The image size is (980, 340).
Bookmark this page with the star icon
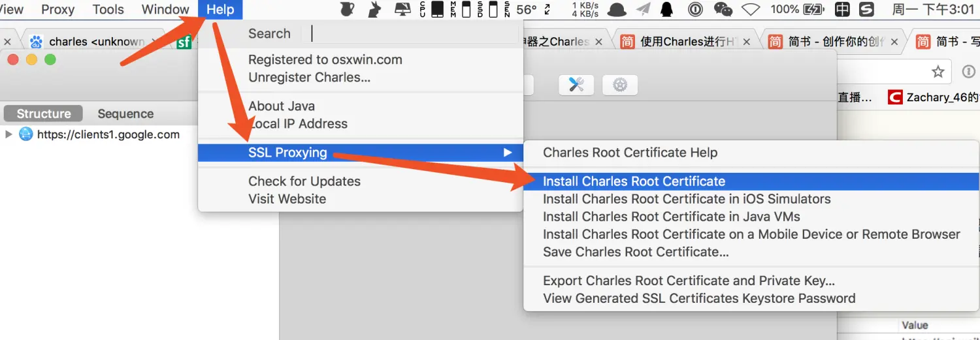(x=938, y=72)
